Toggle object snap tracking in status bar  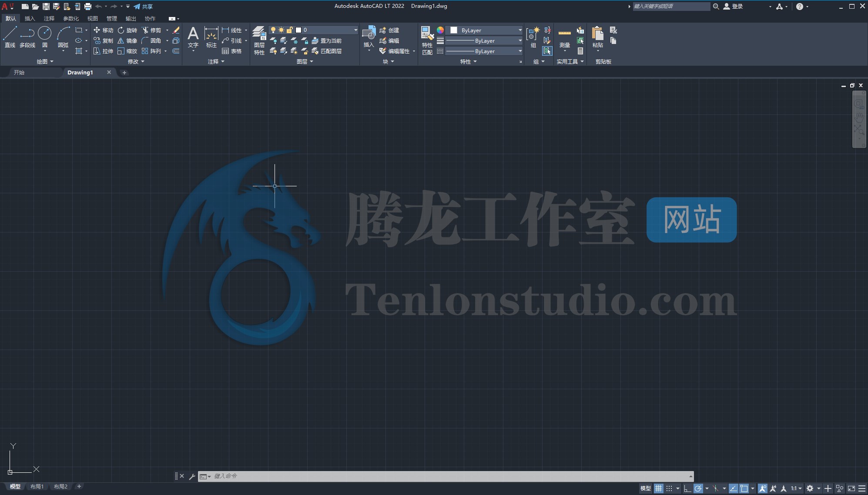[x=733, y=488]
